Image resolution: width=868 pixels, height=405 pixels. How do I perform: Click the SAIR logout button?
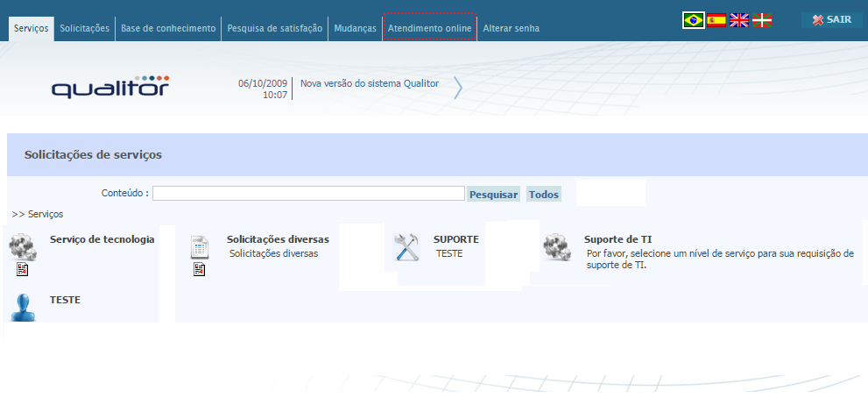pyautogui.click(x=831, y=20)
